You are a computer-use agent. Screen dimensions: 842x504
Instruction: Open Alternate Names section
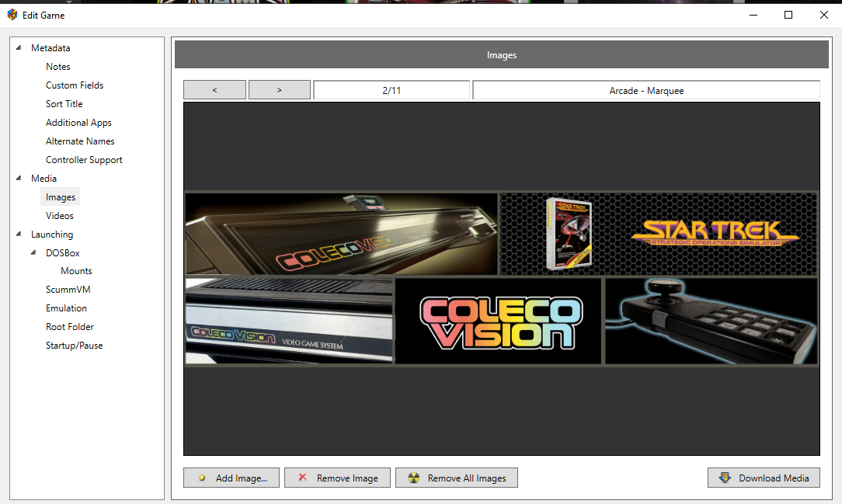coord(80,141)
